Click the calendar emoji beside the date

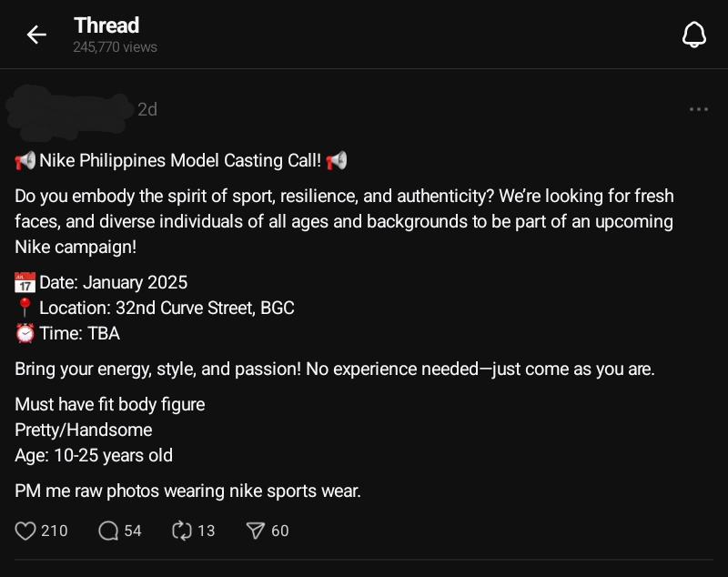[25, 282]
